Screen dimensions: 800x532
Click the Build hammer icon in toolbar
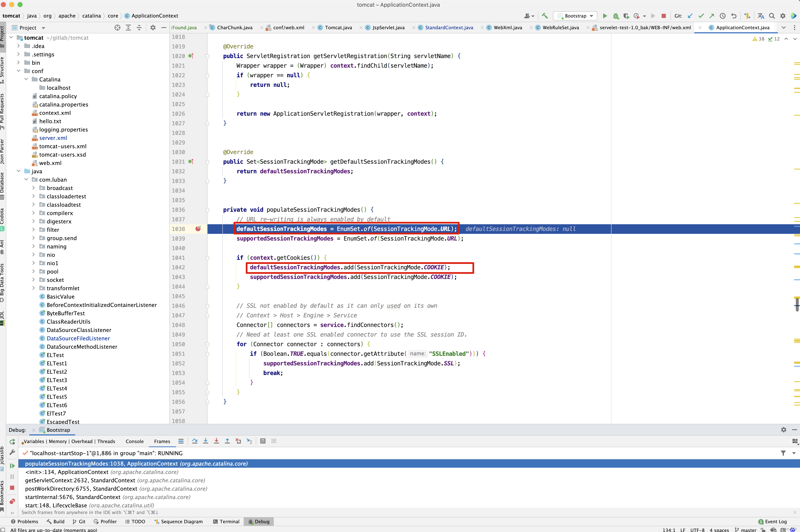coord(545,16)
